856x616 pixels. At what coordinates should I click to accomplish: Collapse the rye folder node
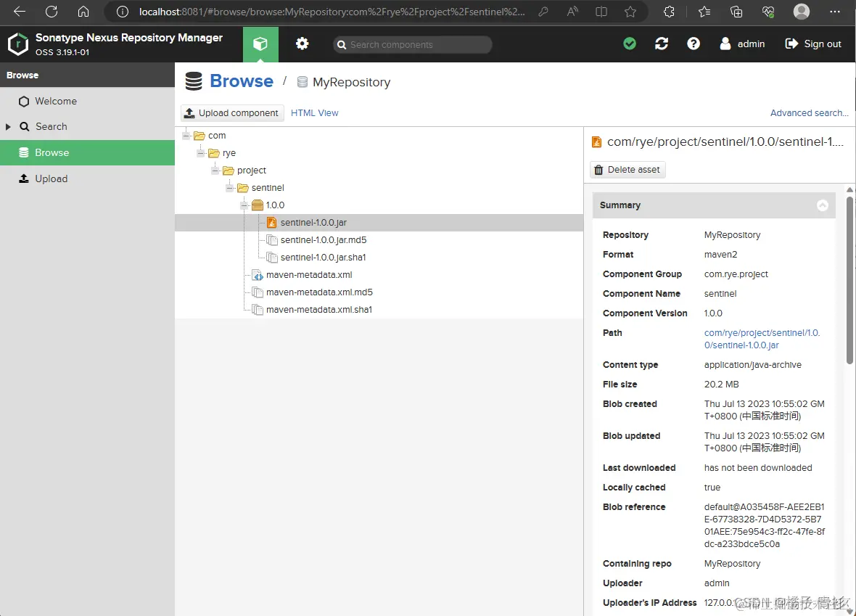(x=201, y=153)
